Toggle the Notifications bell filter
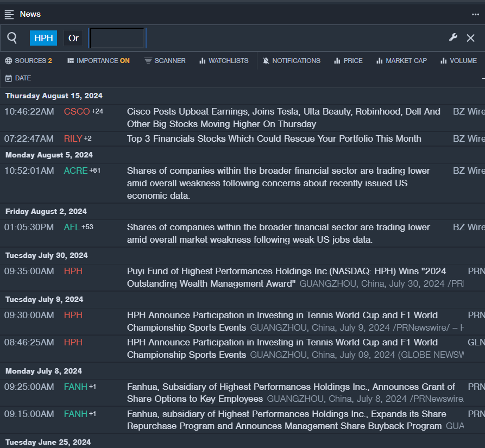The image size is (485, 448). (x=291, y=61)
